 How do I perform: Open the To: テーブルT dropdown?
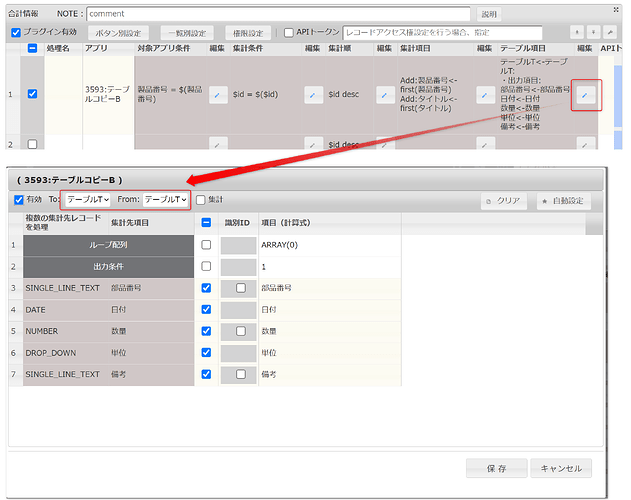coord(87,200)
